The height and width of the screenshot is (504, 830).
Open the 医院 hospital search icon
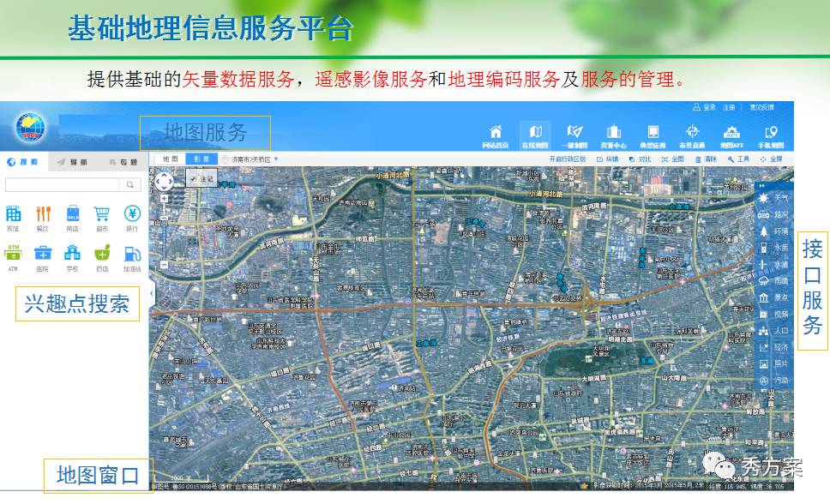[43, 254]
